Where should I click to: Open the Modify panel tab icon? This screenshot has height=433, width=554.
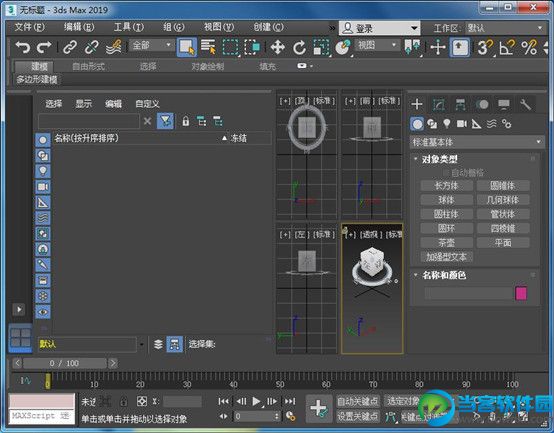(x=438, y=105)
